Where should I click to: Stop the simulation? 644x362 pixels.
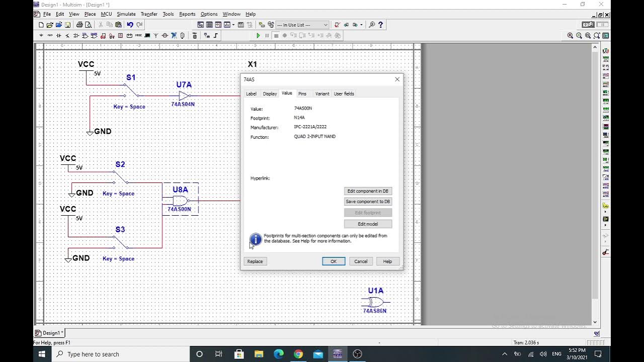[x=276, y=36]
